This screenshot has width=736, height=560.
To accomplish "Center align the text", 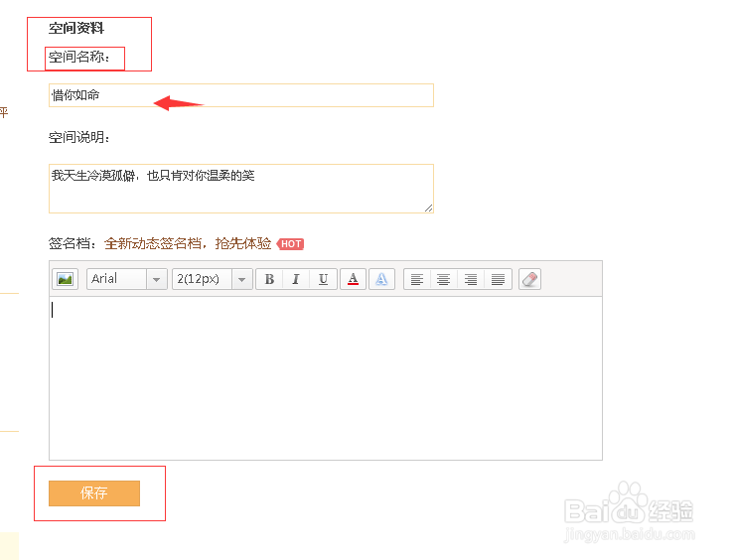I will [x=444, y=279].
